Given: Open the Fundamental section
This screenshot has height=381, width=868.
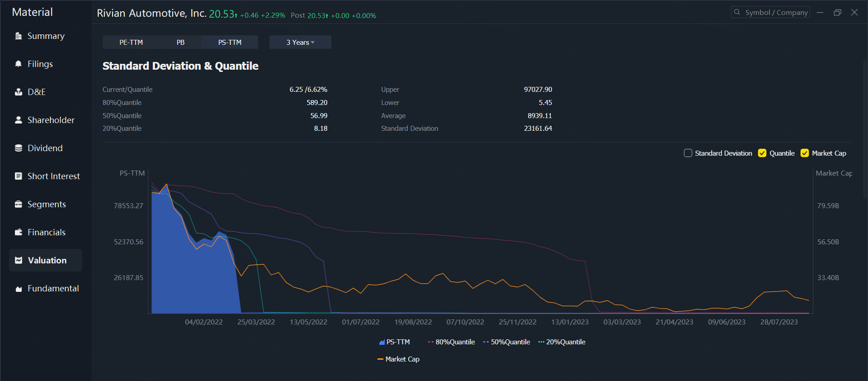Looking at the screenshot, I should [46, 288].
